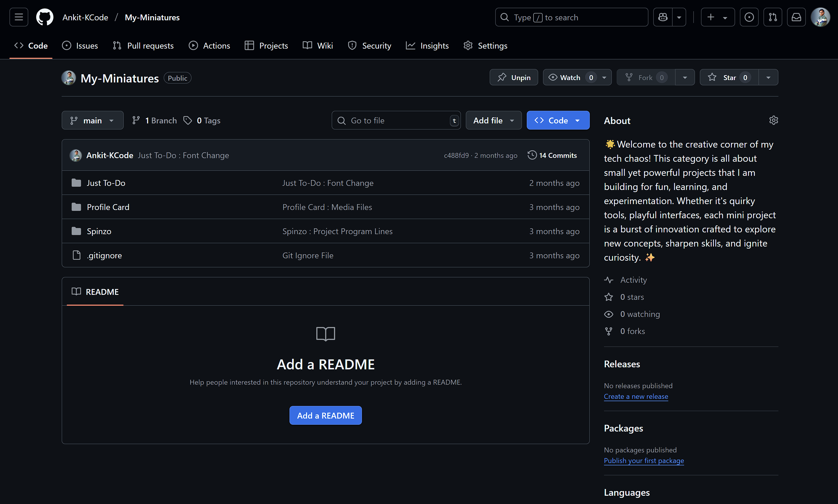The width and height of the screenshot is (838, 504).
Task: Open the Actions tab
Action: (x=209, y=45)
